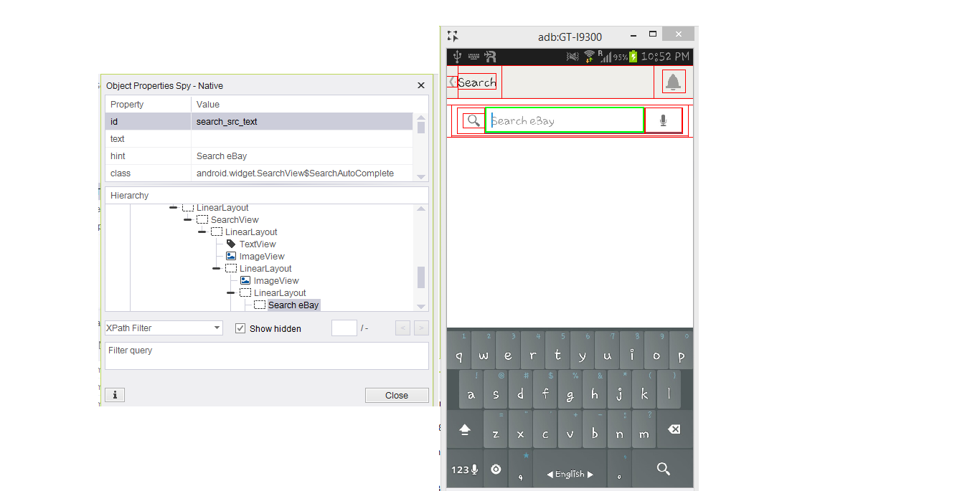
Task: Click the Close button
Action: [x=396, y=395]
